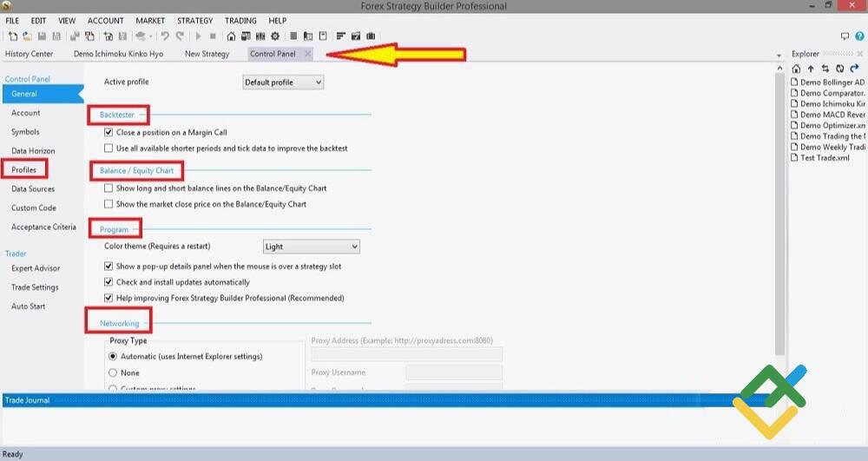This screenshot has width=868, height=461.
Task: Open the Active profile dropdown
Action: point(283,82)
